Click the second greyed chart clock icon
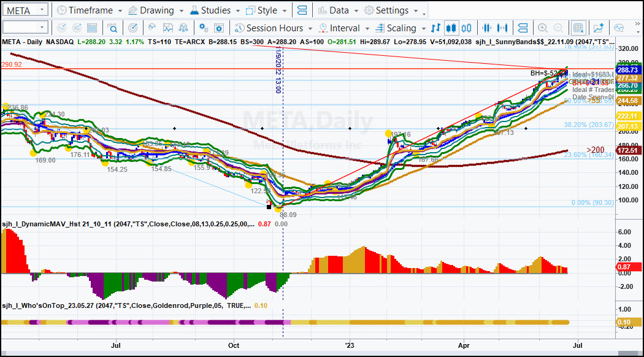 click(x=77, y=28)
